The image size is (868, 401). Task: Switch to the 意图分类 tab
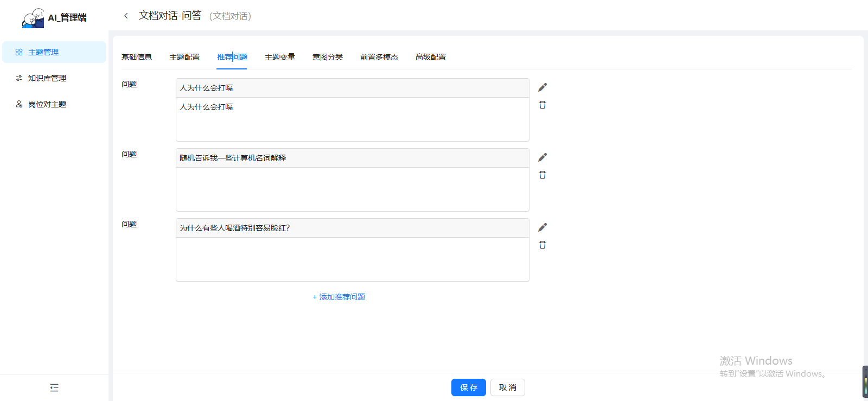328,57
